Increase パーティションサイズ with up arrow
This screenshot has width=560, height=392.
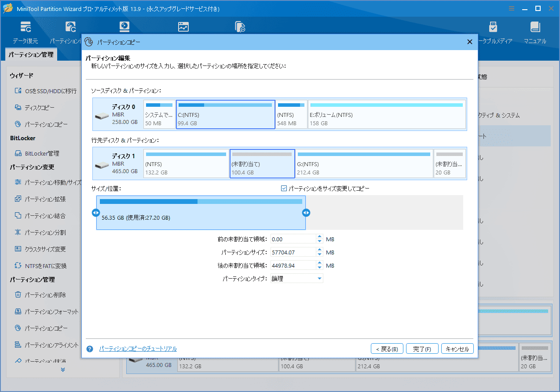tap(320, 250)
